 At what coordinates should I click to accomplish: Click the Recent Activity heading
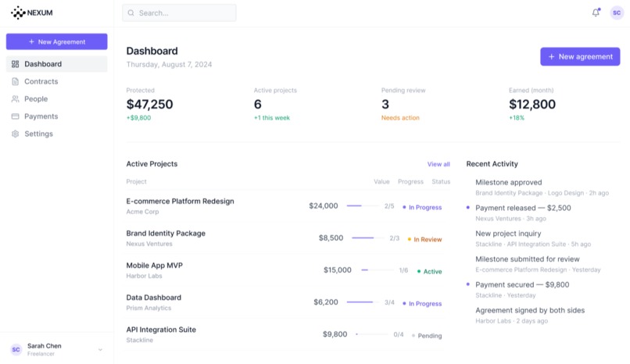tap(492, 164)
